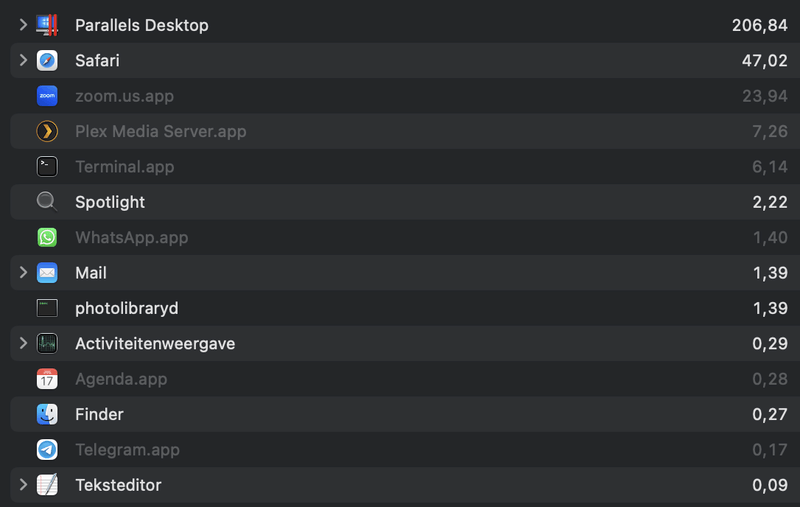Click the Agenda calendar icon
This screenshot has height=507, width=800.
(47, 379)
